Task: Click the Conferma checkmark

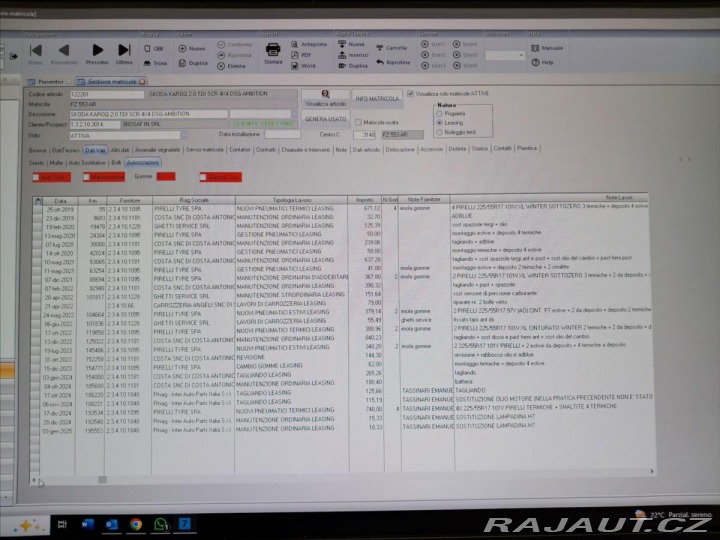Action: pyautogui.click(x=235, y=45)
